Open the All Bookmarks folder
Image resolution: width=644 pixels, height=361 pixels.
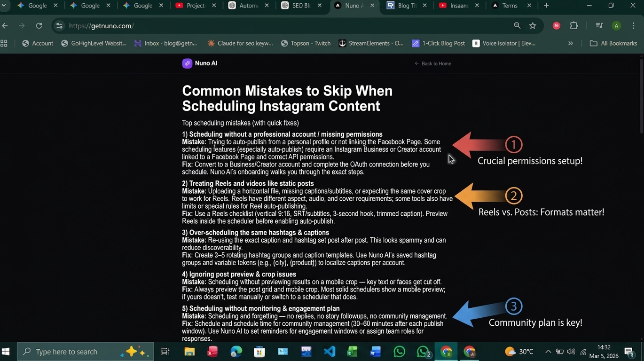point(613,43)
